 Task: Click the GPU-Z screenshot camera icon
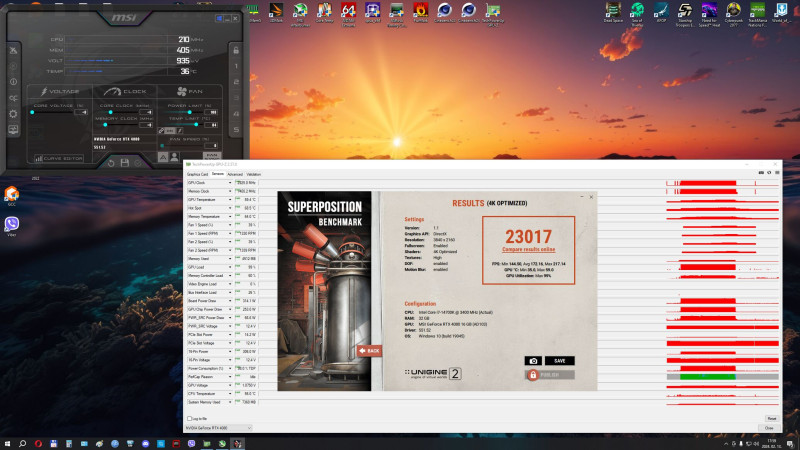pyautogui.click(x=761, y=173)
